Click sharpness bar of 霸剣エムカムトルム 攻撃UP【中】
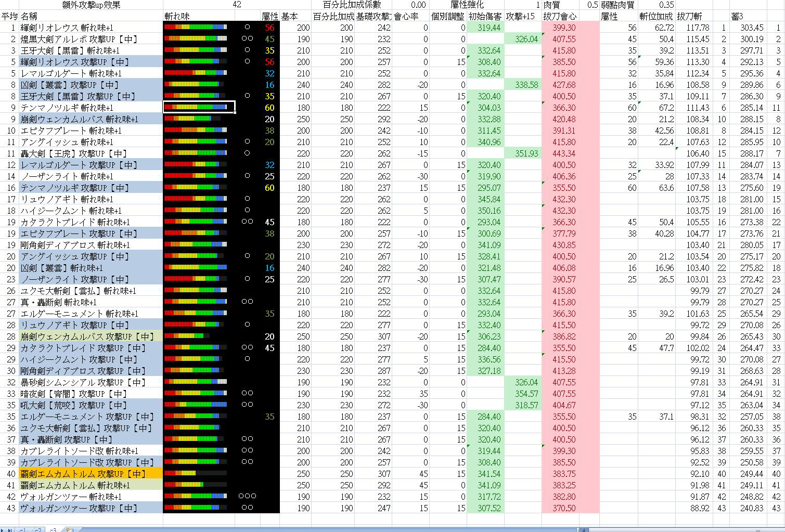785x532 pixels. 198,474
